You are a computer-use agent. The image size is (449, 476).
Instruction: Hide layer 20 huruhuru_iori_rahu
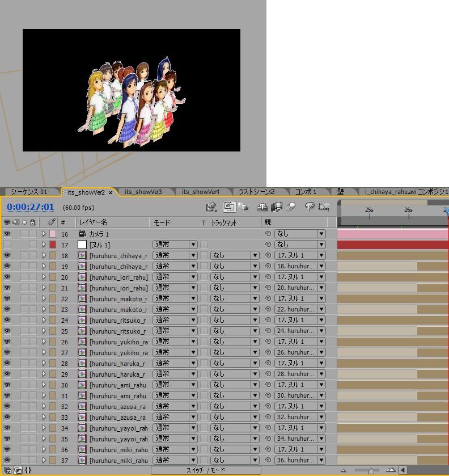[x=7, y=277]
